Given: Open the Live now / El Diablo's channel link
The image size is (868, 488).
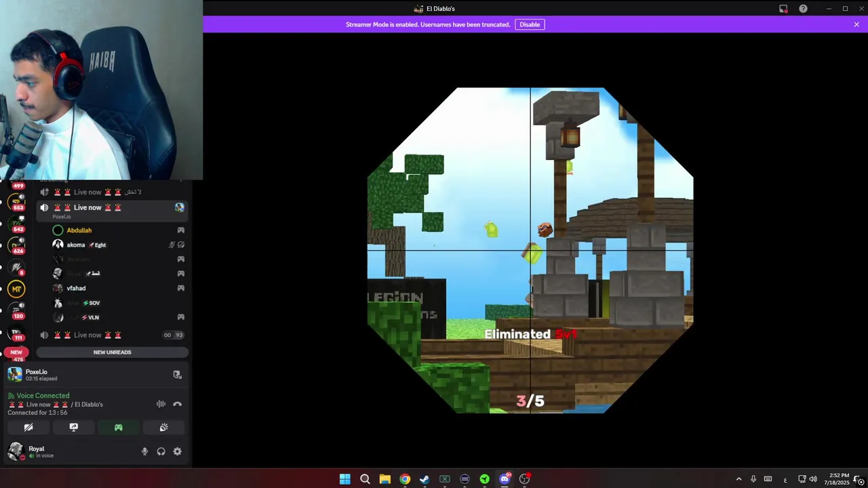Looking at the screenshot, I should [x=56, y=405].
